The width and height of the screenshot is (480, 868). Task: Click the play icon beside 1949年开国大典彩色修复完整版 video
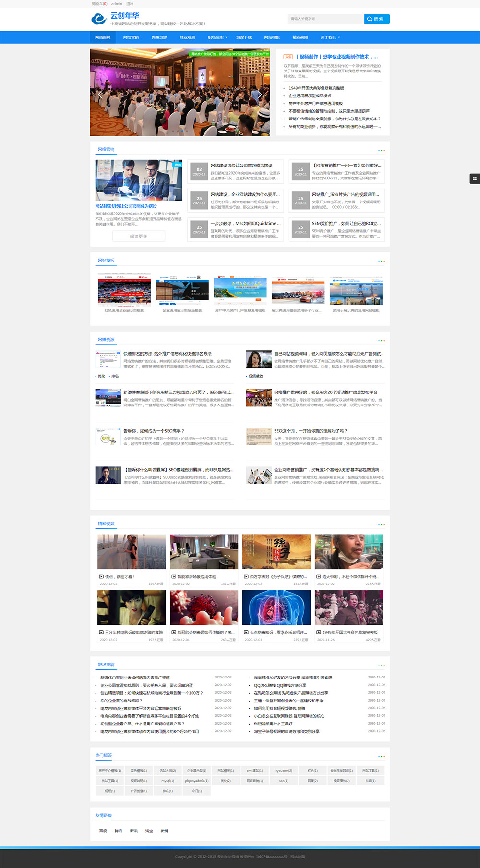(x=319, y=632)
